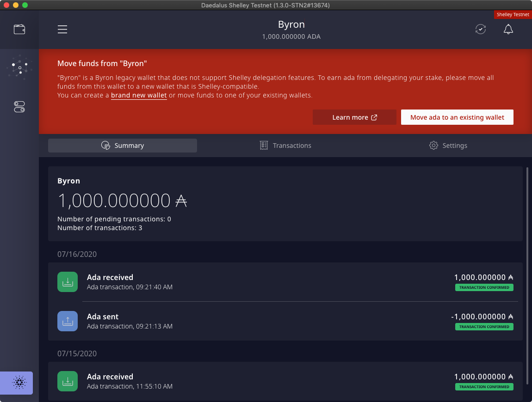Click Move ada to an existing wallet
Image resolution: width=532 pixels, height=402 pixels.
point(457,117)
